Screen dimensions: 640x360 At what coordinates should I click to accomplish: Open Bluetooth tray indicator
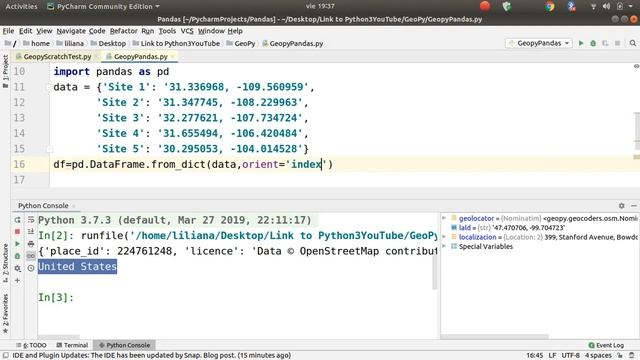[571, 6]
